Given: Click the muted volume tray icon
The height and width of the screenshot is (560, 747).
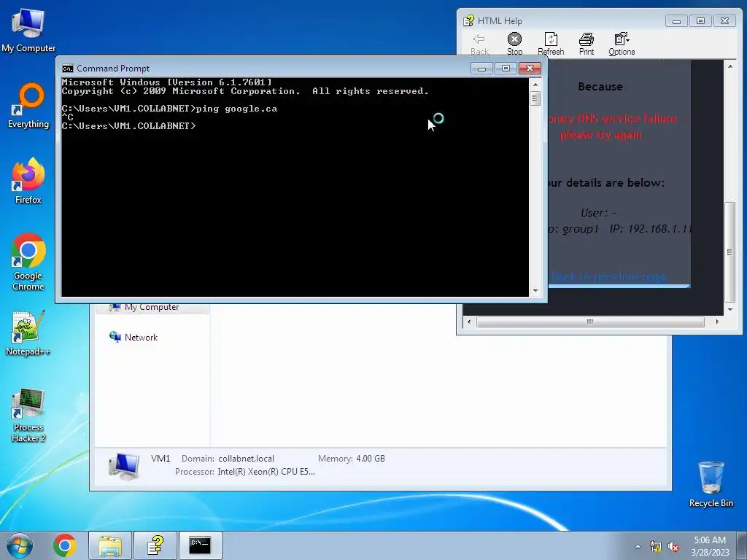Looking at the screenshot, I should click(673, 547).
